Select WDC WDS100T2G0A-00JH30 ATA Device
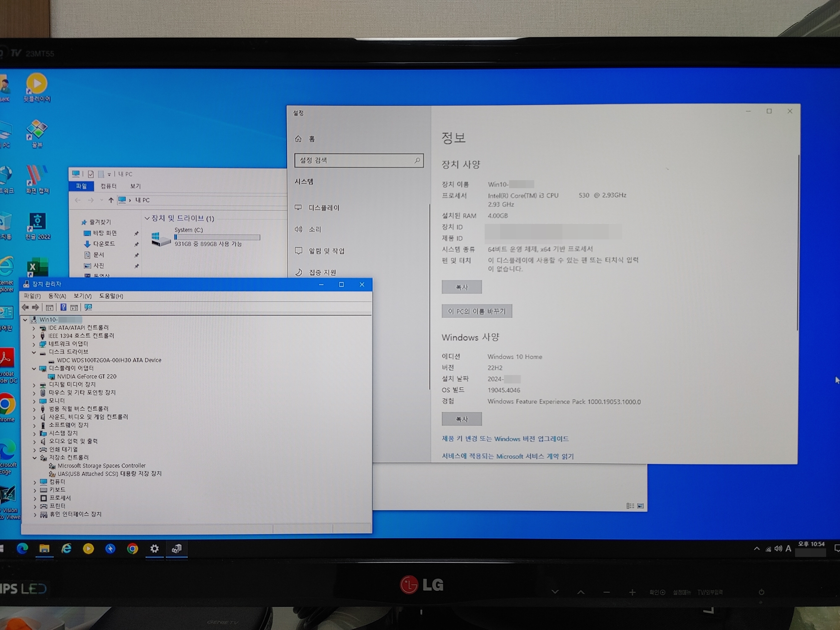 [x=109, y=360]
